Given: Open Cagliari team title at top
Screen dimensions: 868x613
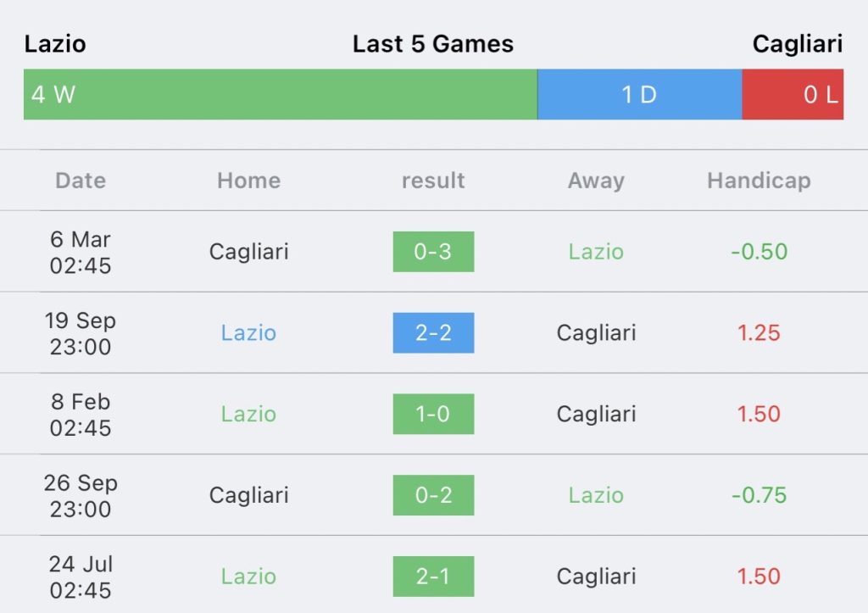Looking at the screenshot, I should (x=798, y=44).
